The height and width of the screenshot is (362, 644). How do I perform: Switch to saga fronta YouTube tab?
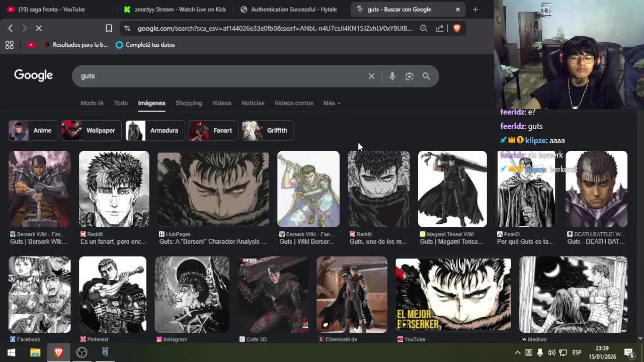[x=52, y=9]
